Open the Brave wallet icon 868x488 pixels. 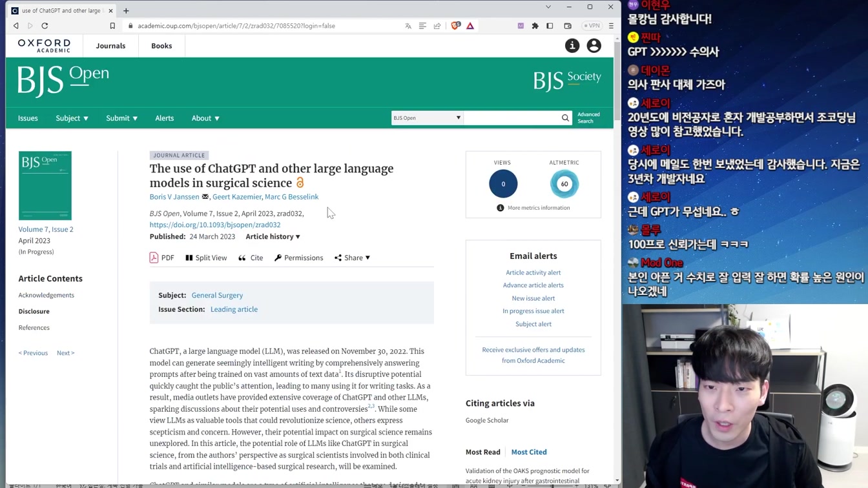coord(568,26)
